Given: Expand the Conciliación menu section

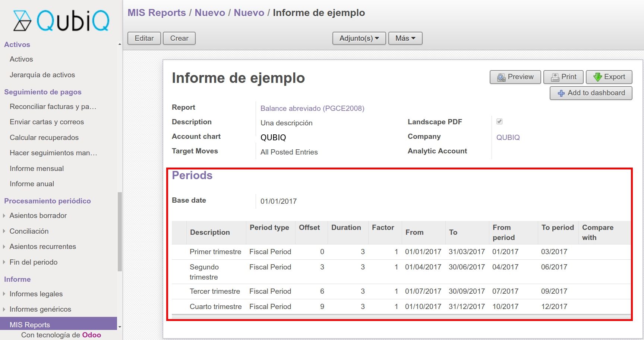Looking at the screenshot, I should click(4, 231).
